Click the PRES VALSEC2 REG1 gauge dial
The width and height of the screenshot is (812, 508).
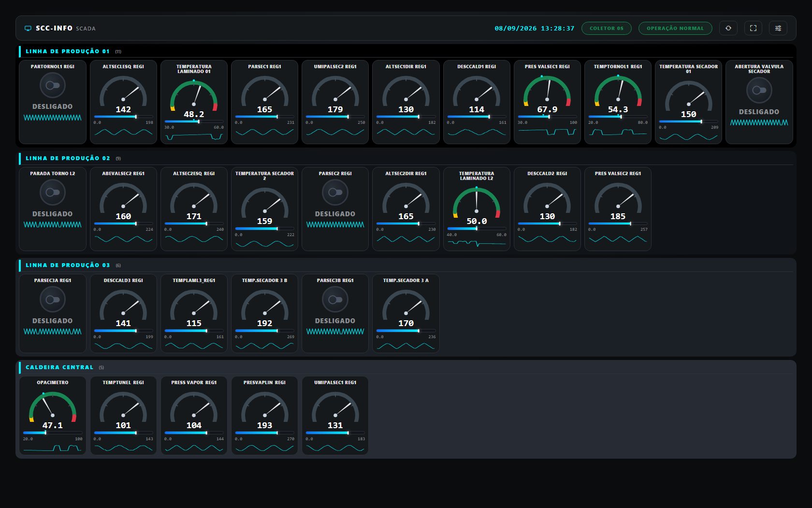point(618,197)
